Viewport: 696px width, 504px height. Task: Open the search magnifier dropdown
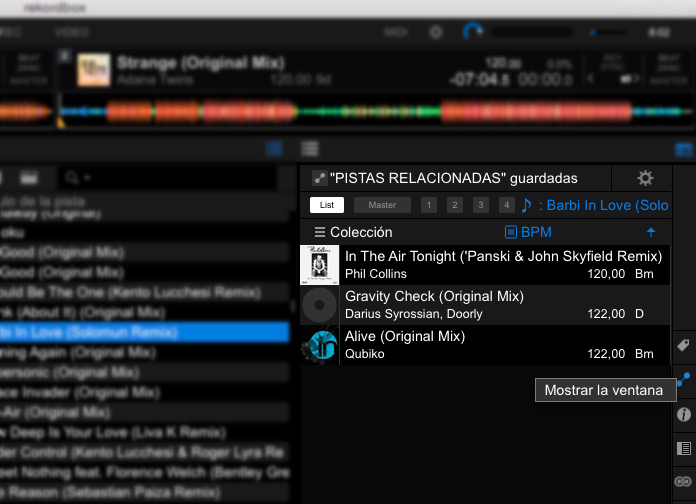pyautogui.click(x=78, y=178)
